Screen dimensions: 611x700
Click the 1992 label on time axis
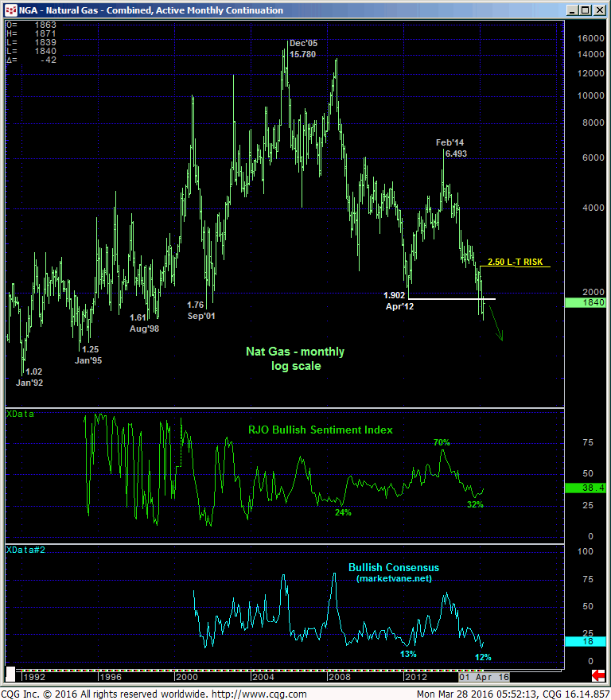click(34, 677)
